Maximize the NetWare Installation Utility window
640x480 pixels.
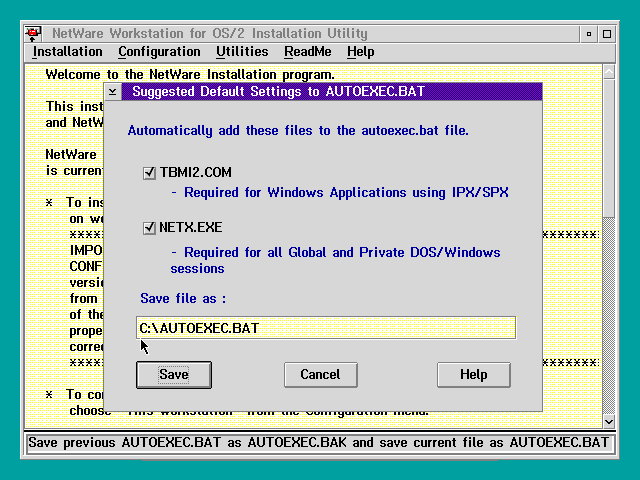(607, 34)
